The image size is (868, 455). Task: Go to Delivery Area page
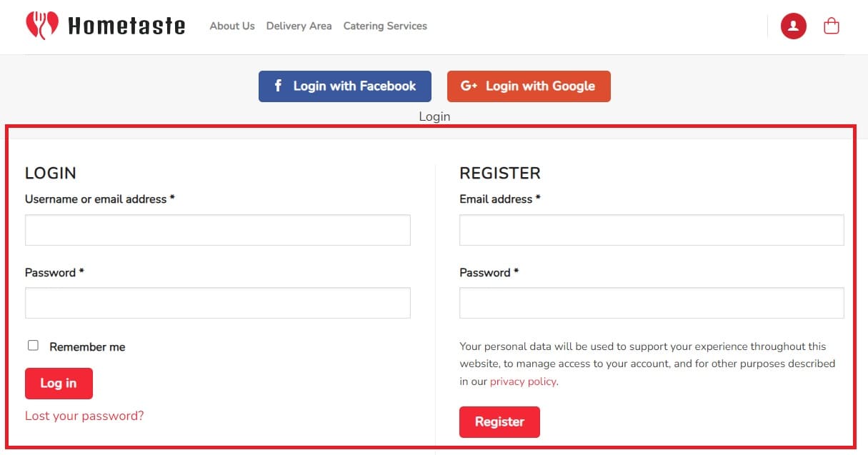tap(299, 26)
